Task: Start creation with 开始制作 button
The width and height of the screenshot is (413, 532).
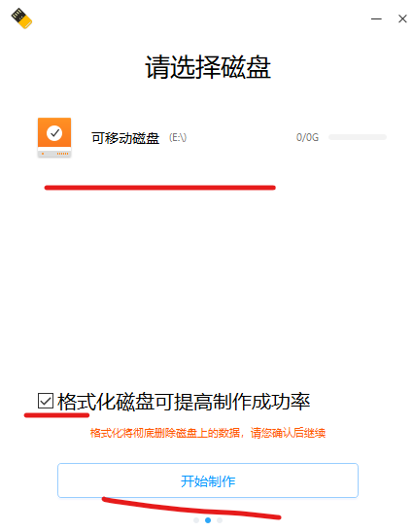Action: (x=208, y=480)
